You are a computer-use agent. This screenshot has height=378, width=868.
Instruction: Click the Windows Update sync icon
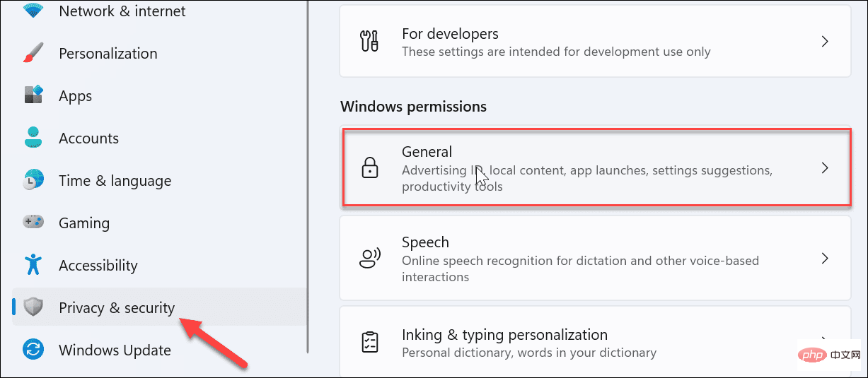click(33, 350)
